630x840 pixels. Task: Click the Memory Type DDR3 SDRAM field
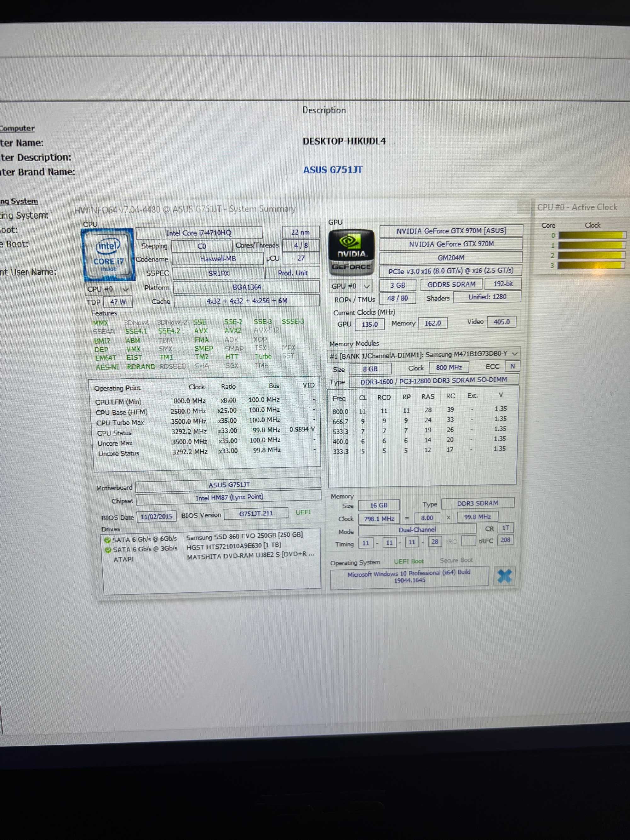click(x=477, y=503)
